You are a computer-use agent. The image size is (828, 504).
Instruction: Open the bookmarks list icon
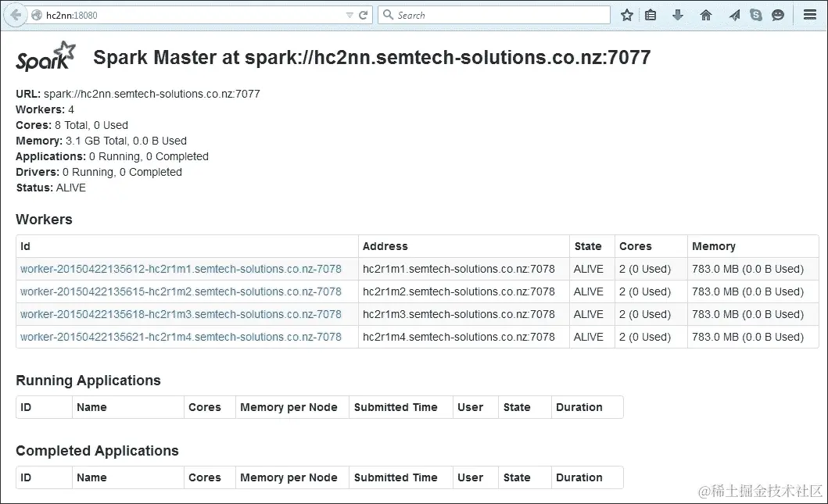(x=651, y=16)
